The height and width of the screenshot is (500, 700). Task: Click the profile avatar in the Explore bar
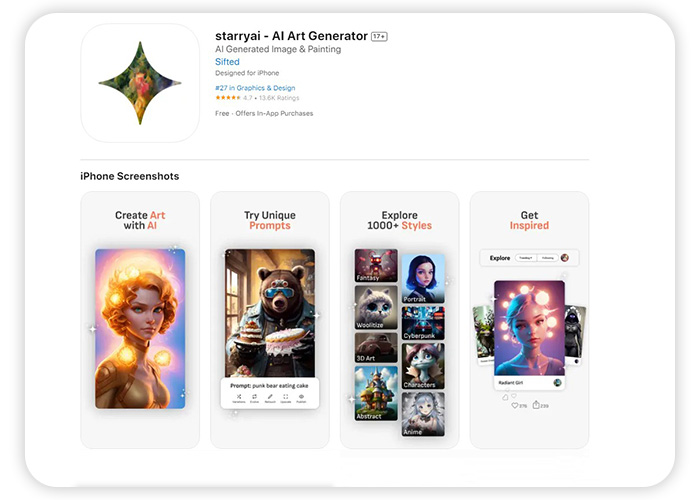565,258
